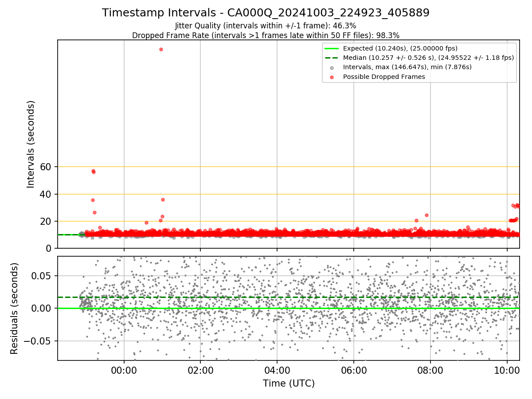Viewport: 532px width, 399px height.
Task: Click the plot title 'Timestamp Intervals - CA000Q_20241003_224923_405889'
Action: 266,13
